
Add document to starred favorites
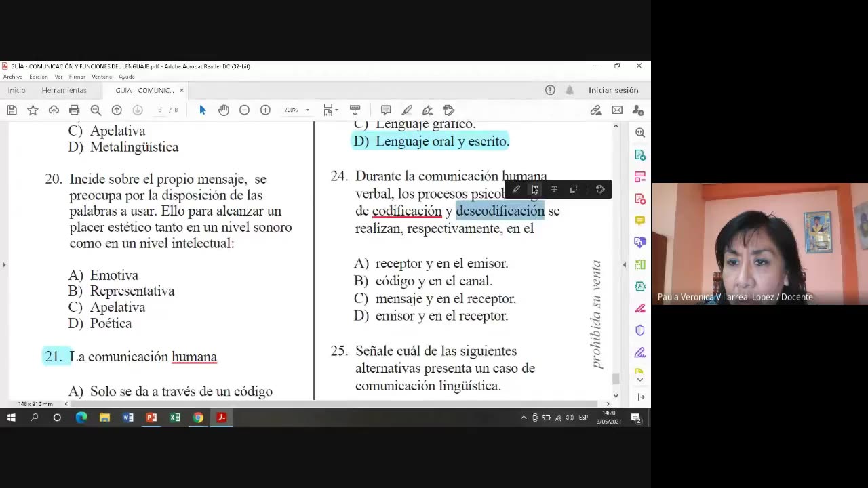click(x=33, y=110)
